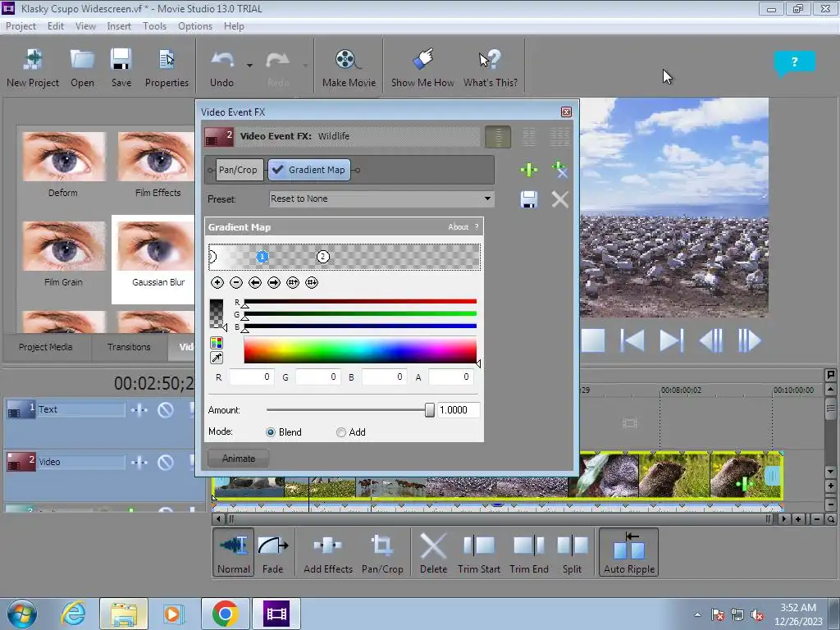Click the About link in Gradient Map
The image size is (840, 630).
[458, 227]
